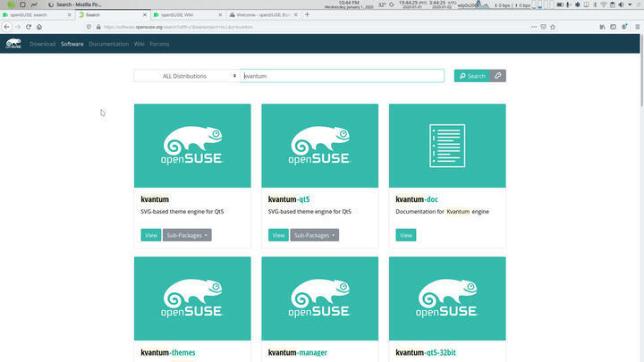The height and width of the screenshot is (362, 644).
Task: Open the Software menu item
Action: coord(72,44)
